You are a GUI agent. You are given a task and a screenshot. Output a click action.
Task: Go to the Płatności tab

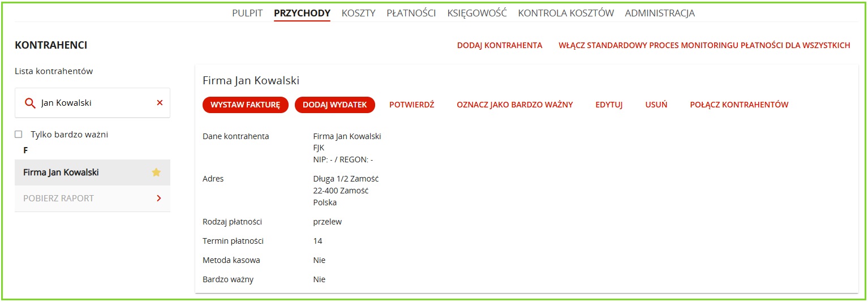click(x=411, y=13)
